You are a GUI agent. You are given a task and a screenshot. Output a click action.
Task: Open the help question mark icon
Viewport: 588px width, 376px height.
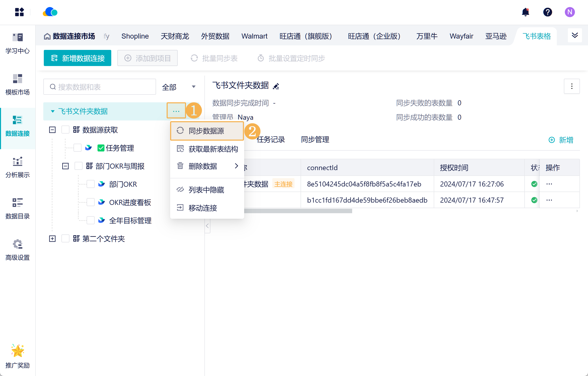coord(547,12)
